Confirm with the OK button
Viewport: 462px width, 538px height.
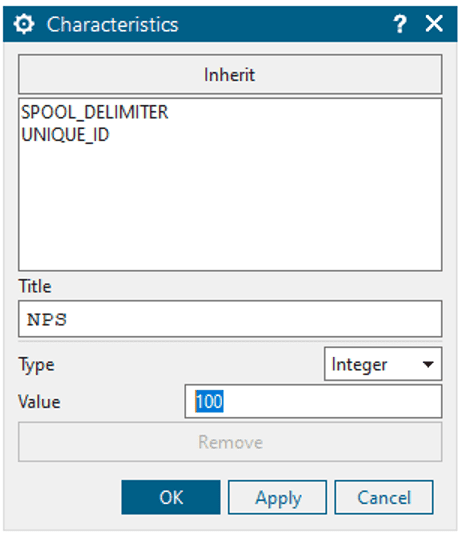pyautogui.click(x=171, y=497)
